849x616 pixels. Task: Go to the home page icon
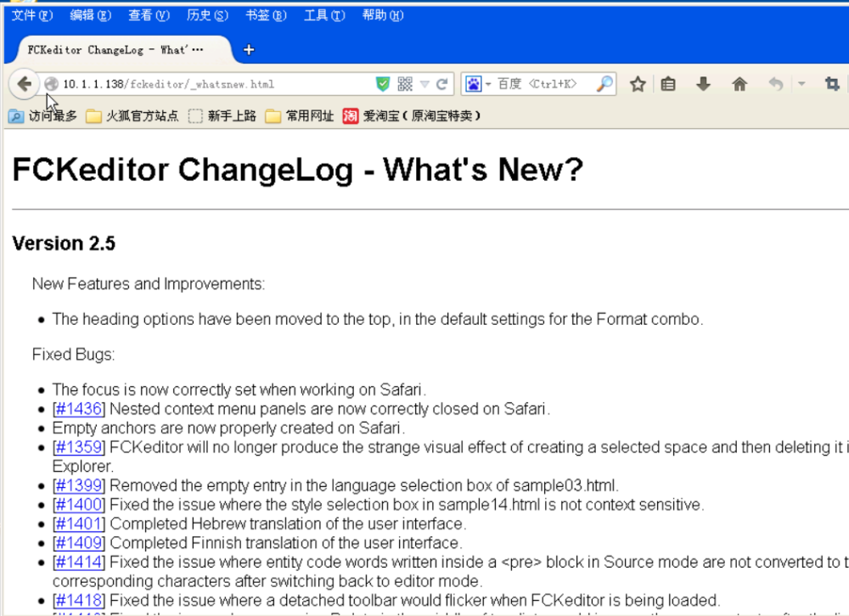[x=739, y=84]
